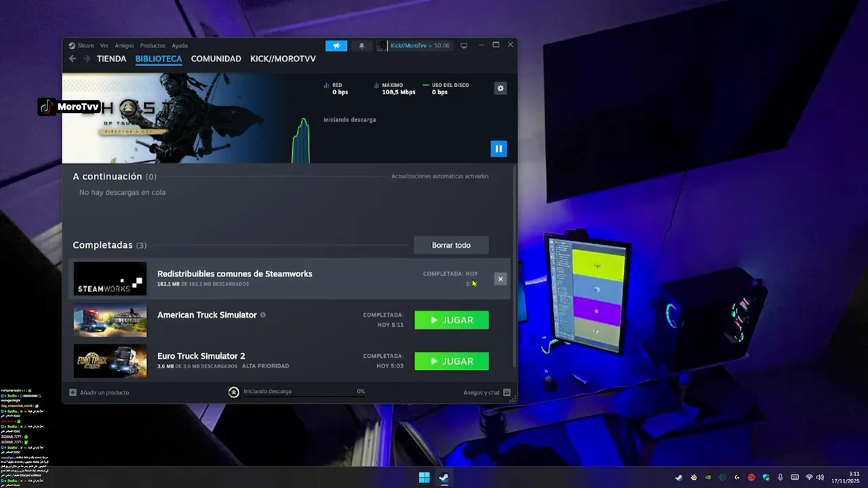Go back with the left arrow
Viewport: 868px width, 488px height.
coord(73,59)
